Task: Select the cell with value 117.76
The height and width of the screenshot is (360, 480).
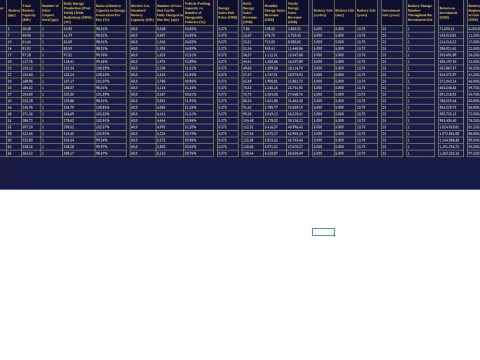Action: click(x=31, y=62)
